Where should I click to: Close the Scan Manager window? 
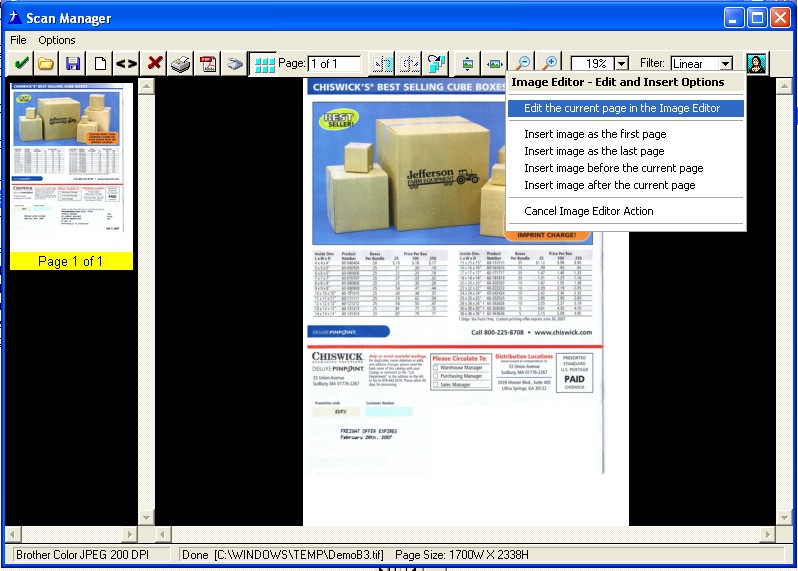[780, 18]
